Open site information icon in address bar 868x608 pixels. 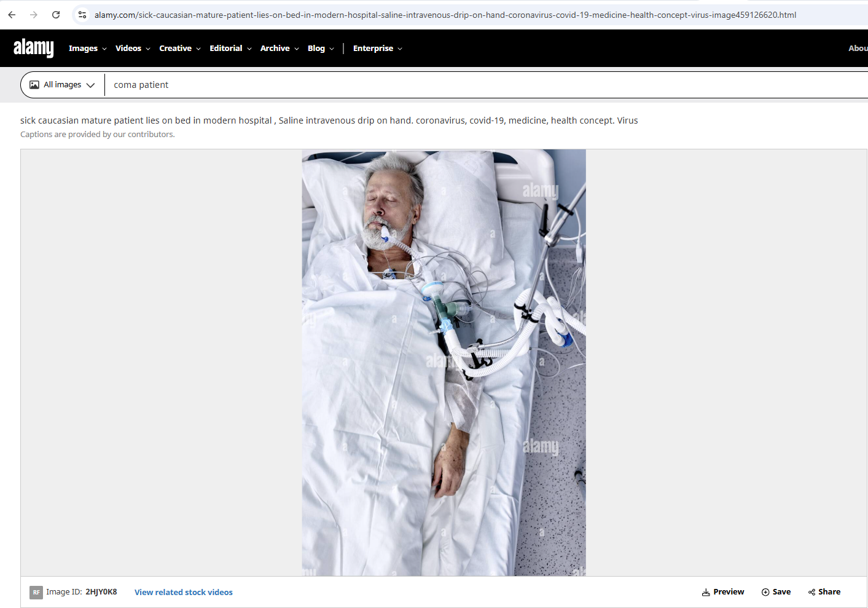point(82,15)
